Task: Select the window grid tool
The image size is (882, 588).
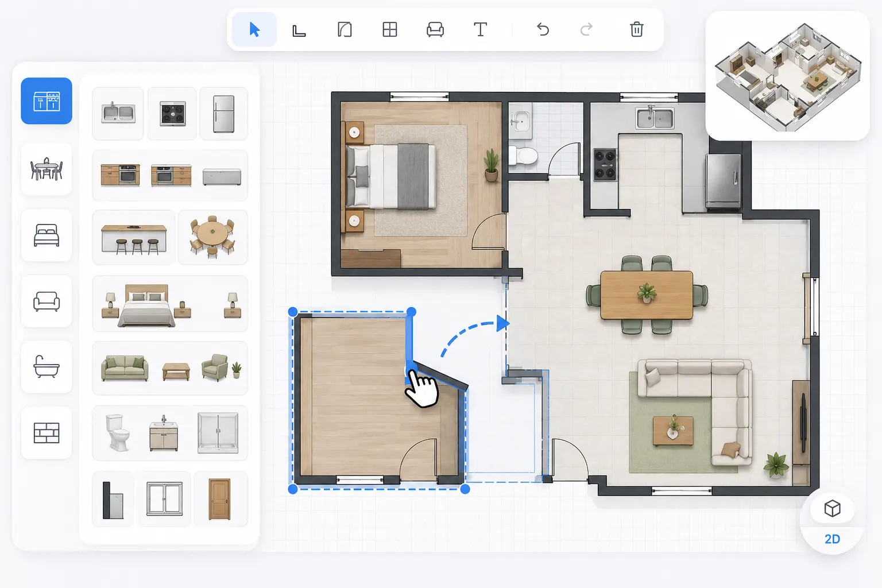Action: [390, 30]
